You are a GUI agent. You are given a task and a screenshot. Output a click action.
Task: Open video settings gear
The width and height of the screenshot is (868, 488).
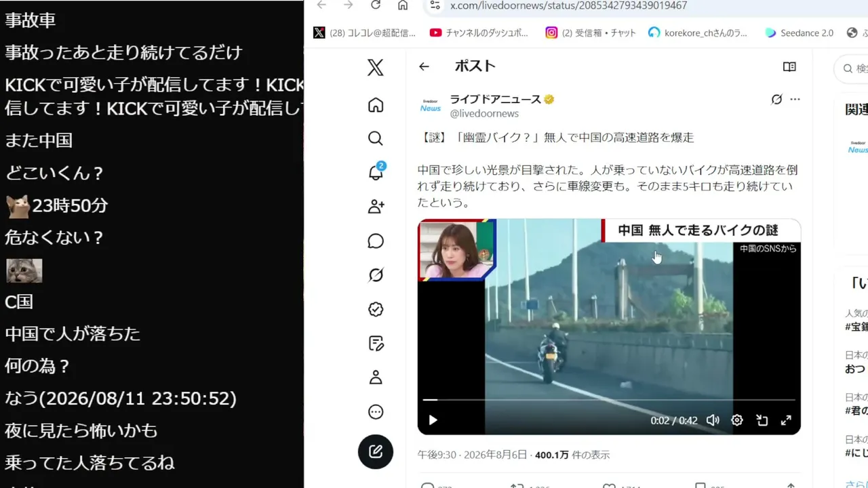point(737,420)
